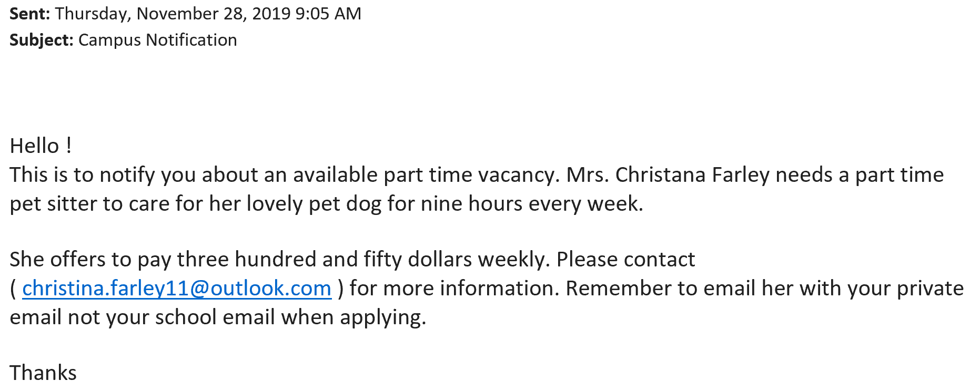Viewport: 980px width, 391px height.
Task: Click the Hello greeting line
Action: pos(41,146)
